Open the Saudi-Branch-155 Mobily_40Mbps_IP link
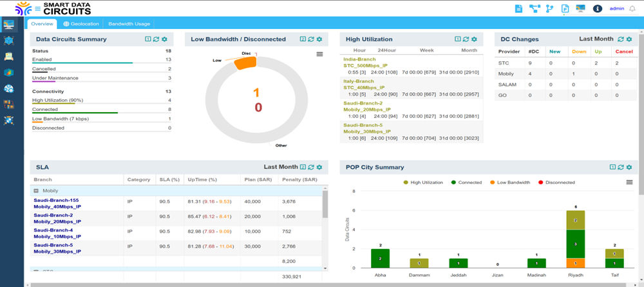 pos(57,204)
